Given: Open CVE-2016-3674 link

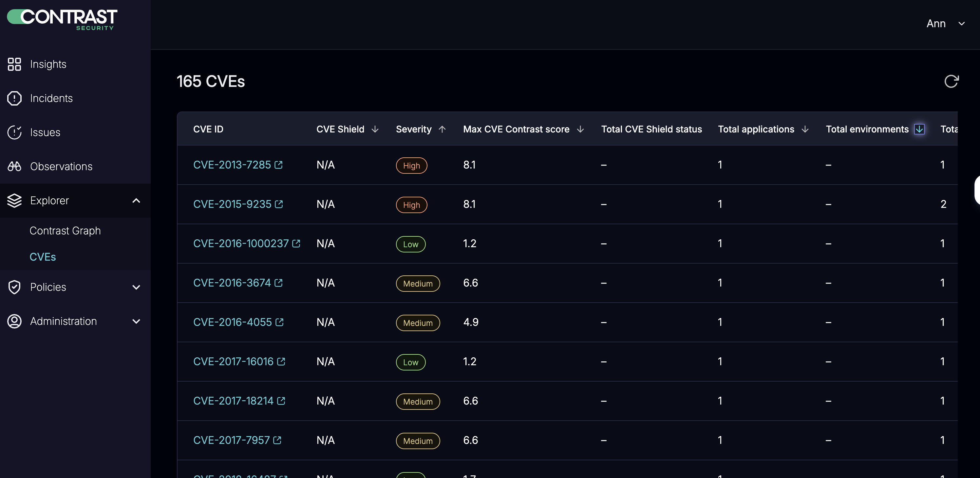Looking at the screenshot, I should click(x=232, y=283).
